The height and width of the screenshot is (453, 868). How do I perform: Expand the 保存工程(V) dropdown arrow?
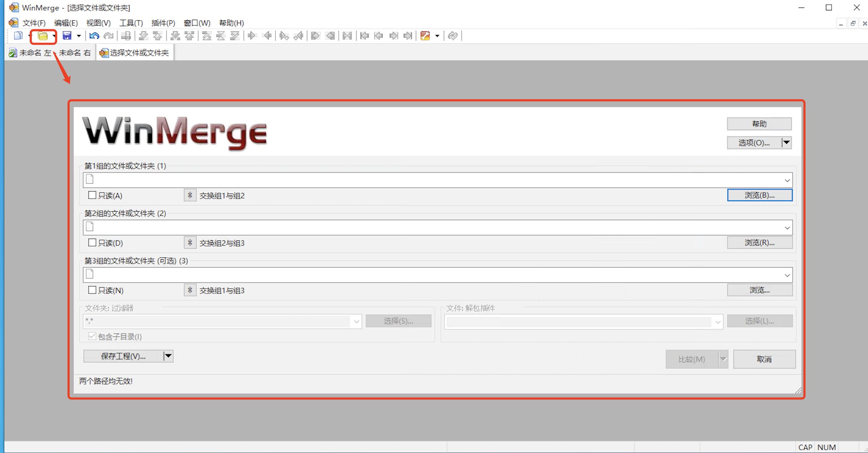168,356
